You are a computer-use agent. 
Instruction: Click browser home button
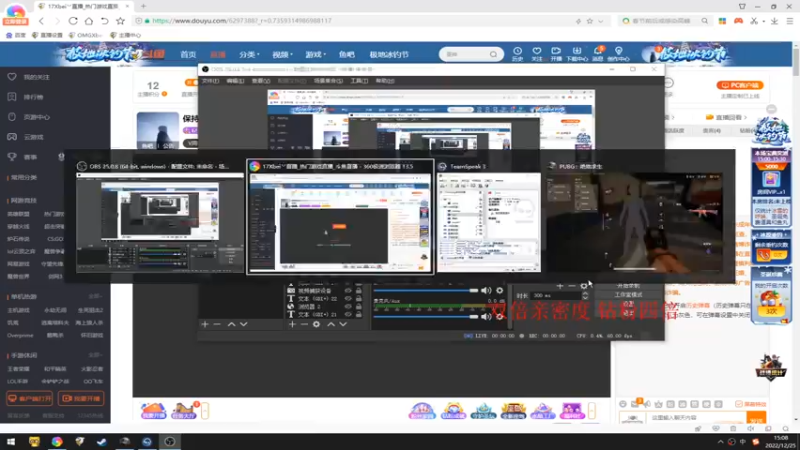point(89,21)
